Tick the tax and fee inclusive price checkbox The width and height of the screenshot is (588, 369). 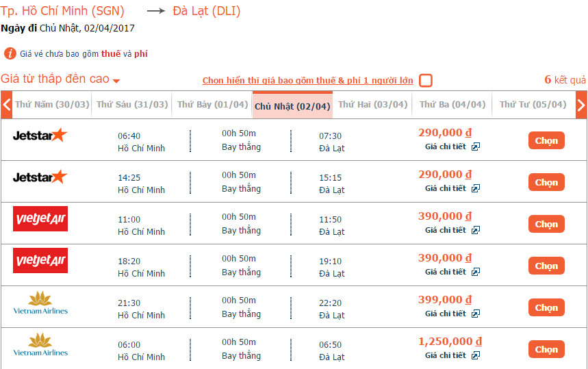426,80
